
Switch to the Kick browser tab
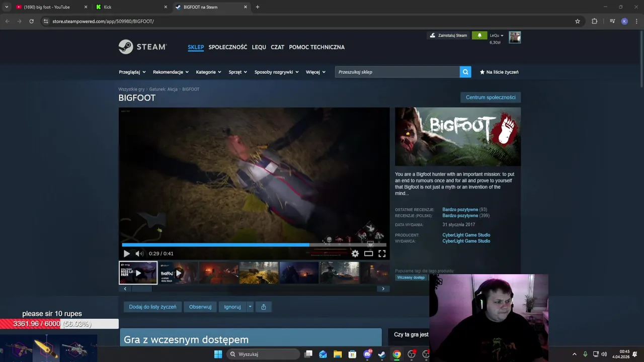point(131,7)
